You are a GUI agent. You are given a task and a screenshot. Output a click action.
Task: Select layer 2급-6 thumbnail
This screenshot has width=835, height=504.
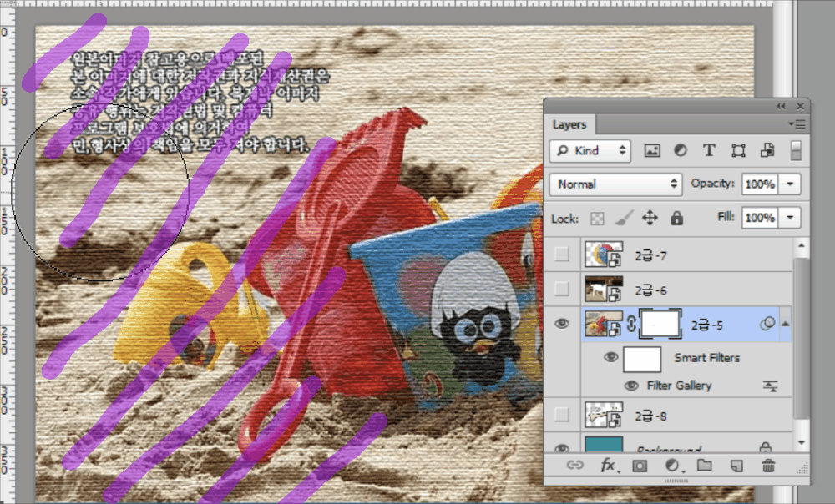pos(604,289)
